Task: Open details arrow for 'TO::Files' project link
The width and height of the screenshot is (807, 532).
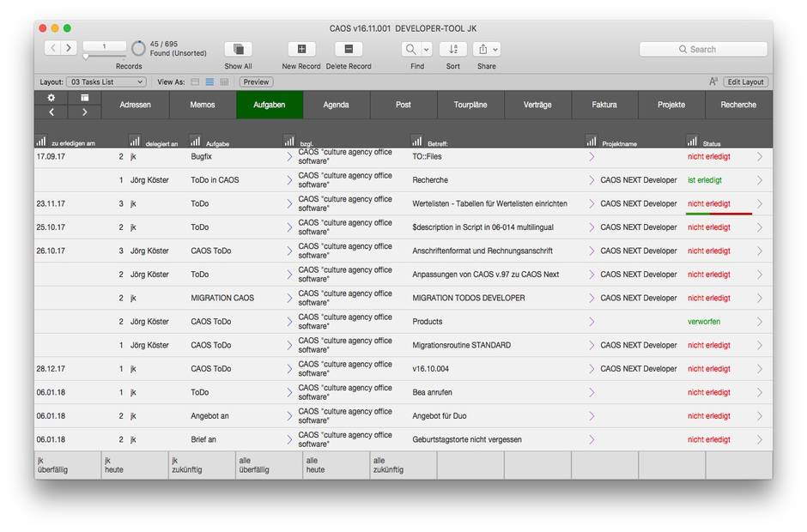Action: tap(592, 156)
